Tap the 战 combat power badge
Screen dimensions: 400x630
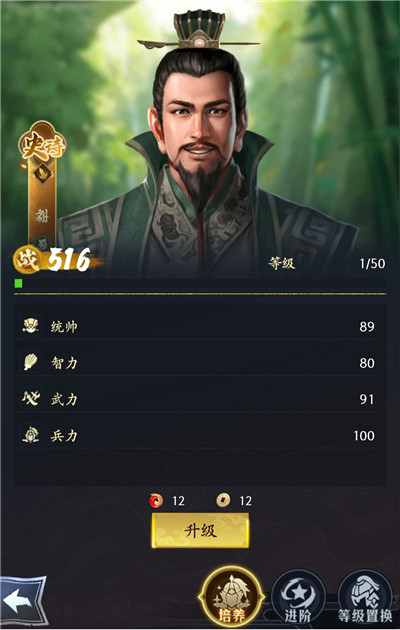click(27, 260)
